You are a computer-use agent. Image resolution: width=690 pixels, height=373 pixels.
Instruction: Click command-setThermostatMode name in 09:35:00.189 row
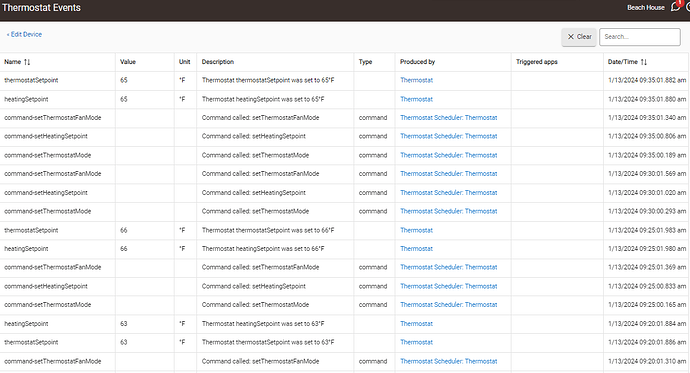(48, 155)
